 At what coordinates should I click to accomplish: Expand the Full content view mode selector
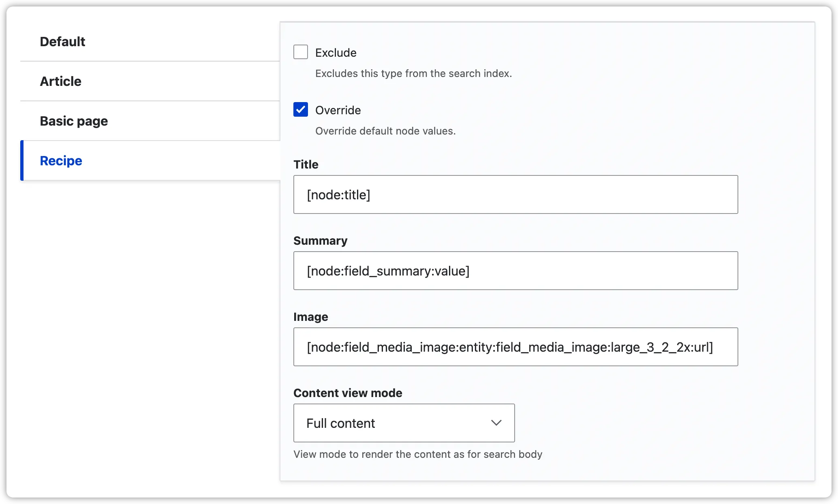(x=404, y=423)
